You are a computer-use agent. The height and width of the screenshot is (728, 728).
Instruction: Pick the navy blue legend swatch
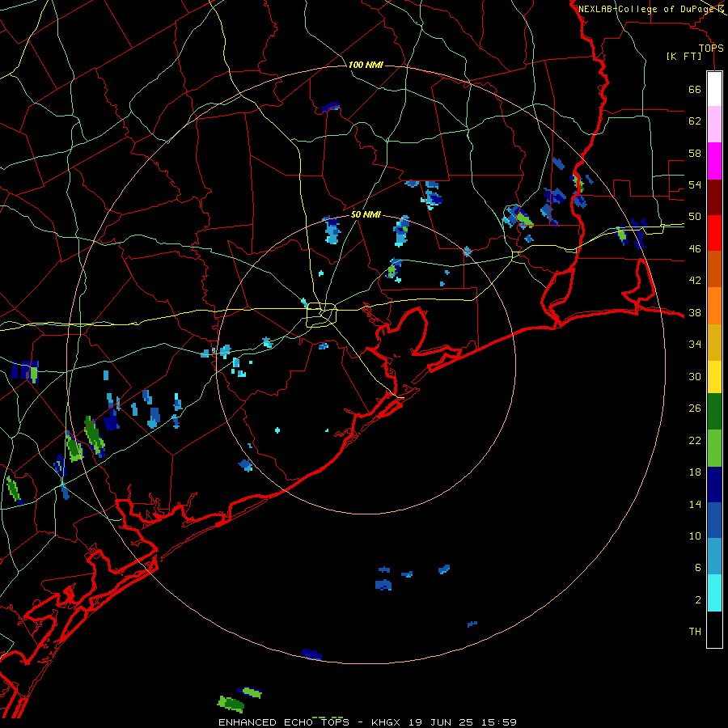pyautogui.click(x=714, y=485)
